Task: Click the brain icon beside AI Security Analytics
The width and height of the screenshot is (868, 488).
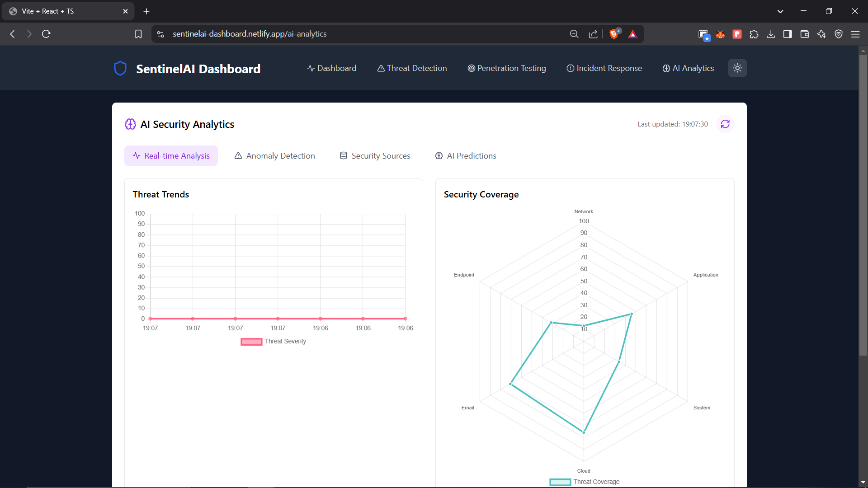Action: click(130, 124)
